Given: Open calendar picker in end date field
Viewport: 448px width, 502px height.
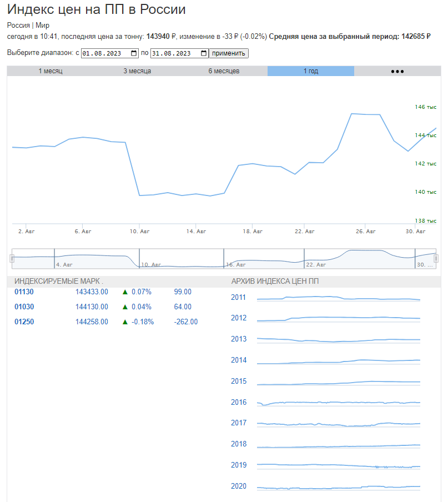Looking at the screenshot, I should (x=204, y=53).
